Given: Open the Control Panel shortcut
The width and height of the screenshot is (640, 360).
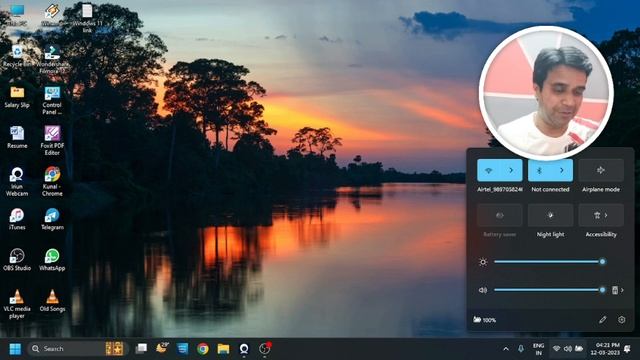Looking at the screenshot, I should coord(52,100).
